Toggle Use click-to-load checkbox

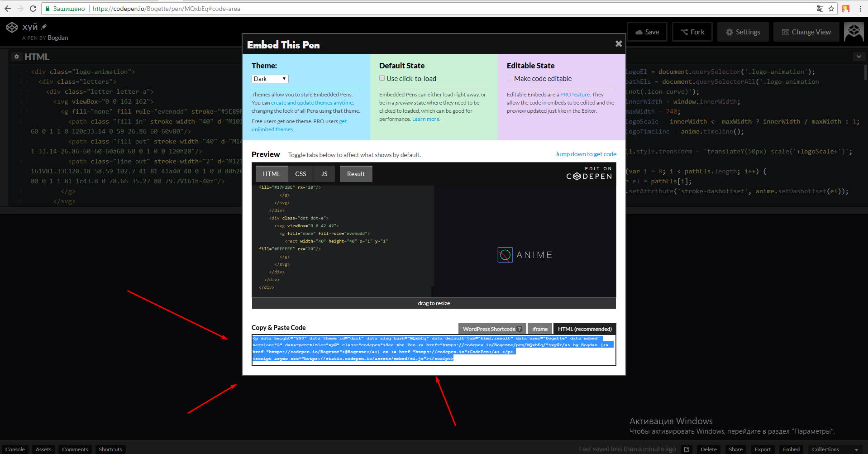point(382,78)
